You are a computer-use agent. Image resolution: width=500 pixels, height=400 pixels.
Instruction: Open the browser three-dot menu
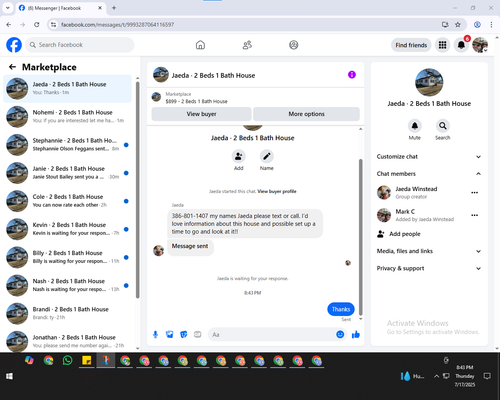point(491,24)
